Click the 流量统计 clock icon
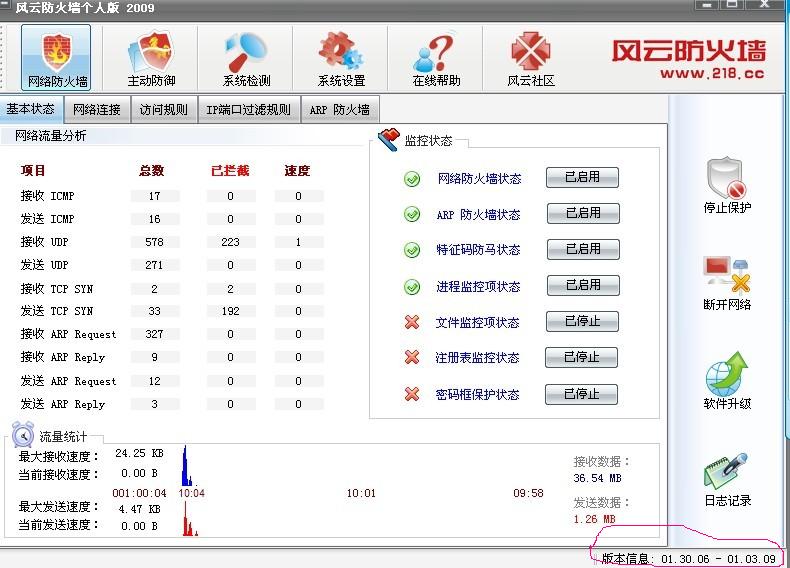This screenshot has width=790, height=568. pos(23,434)
